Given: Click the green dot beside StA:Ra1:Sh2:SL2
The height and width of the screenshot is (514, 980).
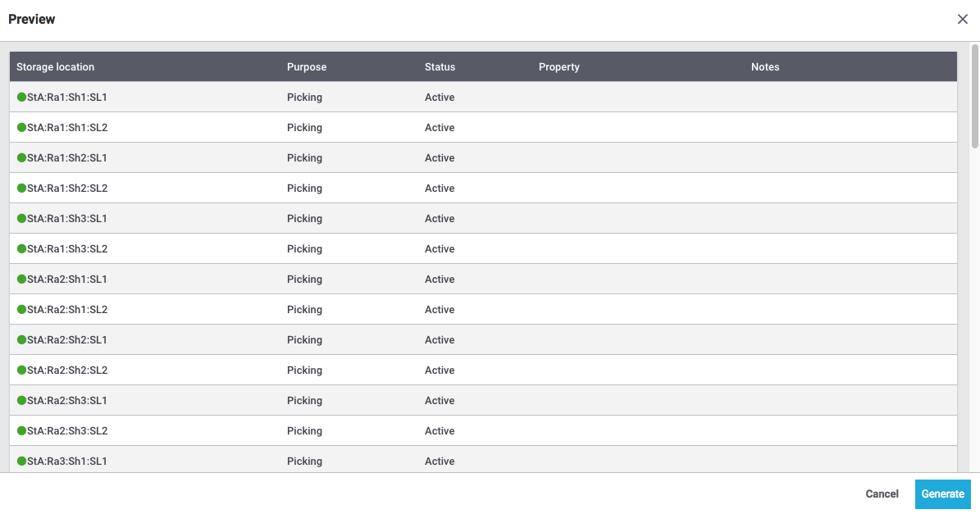Looking at the screenshot, I should 21,189.
